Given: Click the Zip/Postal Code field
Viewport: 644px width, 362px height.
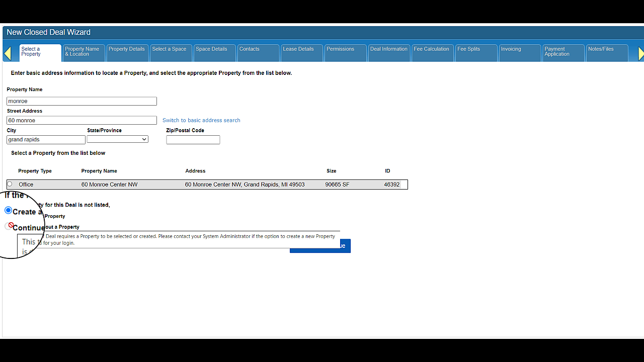Looking at the screenshot, I should click(x=193, y=140).
